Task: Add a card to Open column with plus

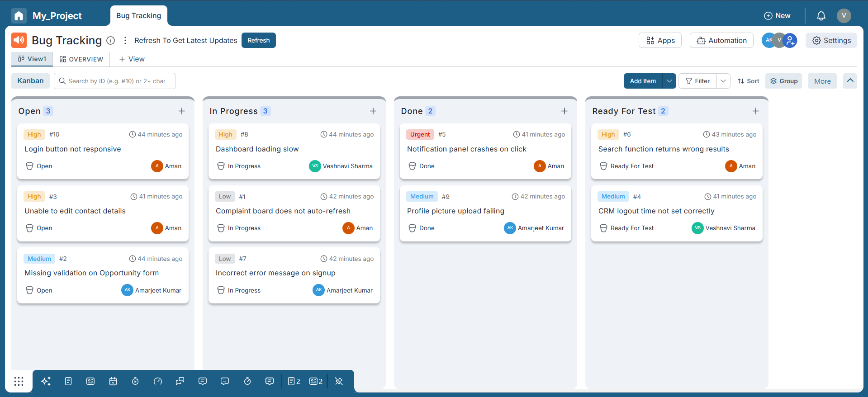Action: [182, 111]
